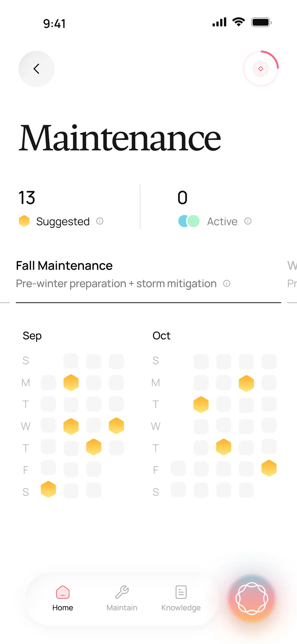Tap the 13 Suggested count
The width and height of the screenshot is (297, 644).
(27, 198)
